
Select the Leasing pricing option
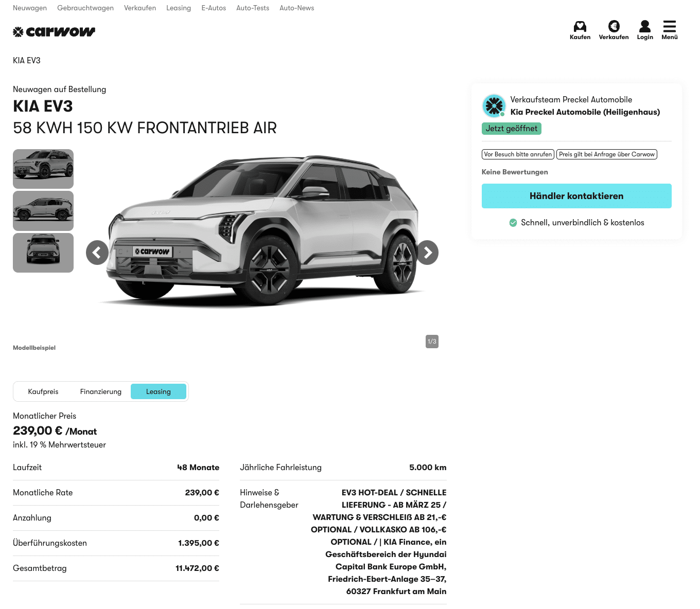click(x=159, y=391)
